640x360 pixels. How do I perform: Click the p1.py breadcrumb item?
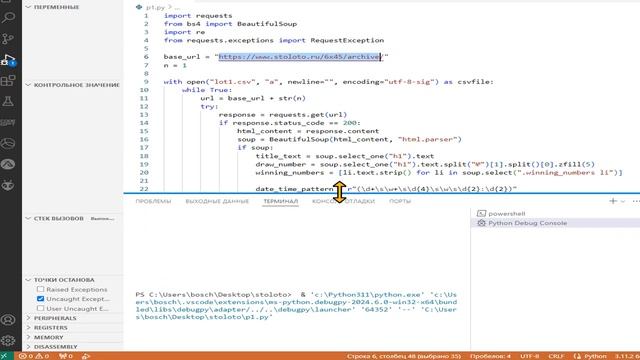click(x=156, y=7)
